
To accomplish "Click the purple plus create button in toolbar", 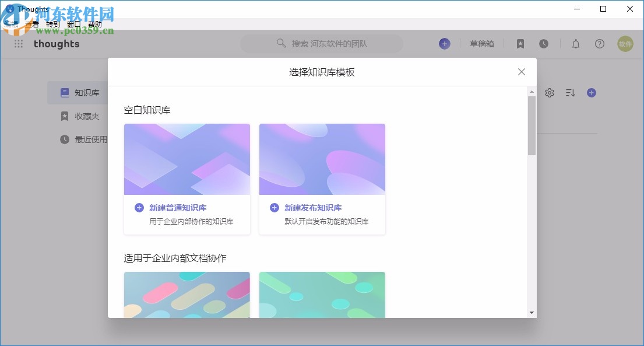I will [445, 44].
